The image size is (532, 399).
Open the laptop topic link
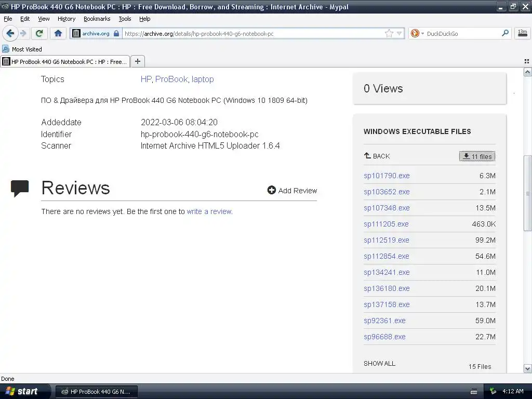(203, 79)
